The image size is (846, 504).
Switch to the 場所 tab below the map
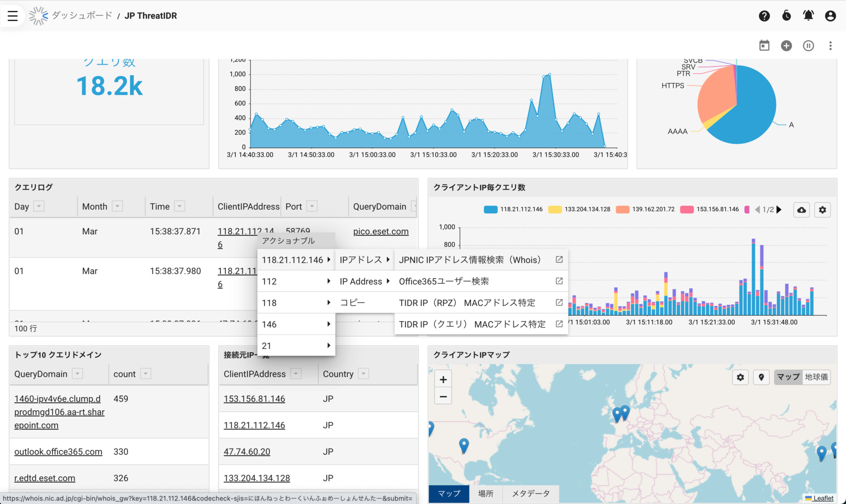[486, 493]
